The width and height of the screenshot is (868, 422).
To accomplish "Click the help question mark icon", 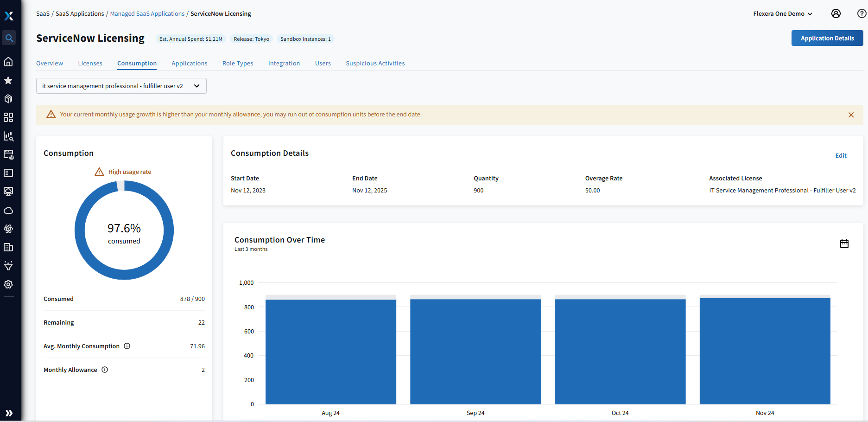I will (x=862, y=13).
